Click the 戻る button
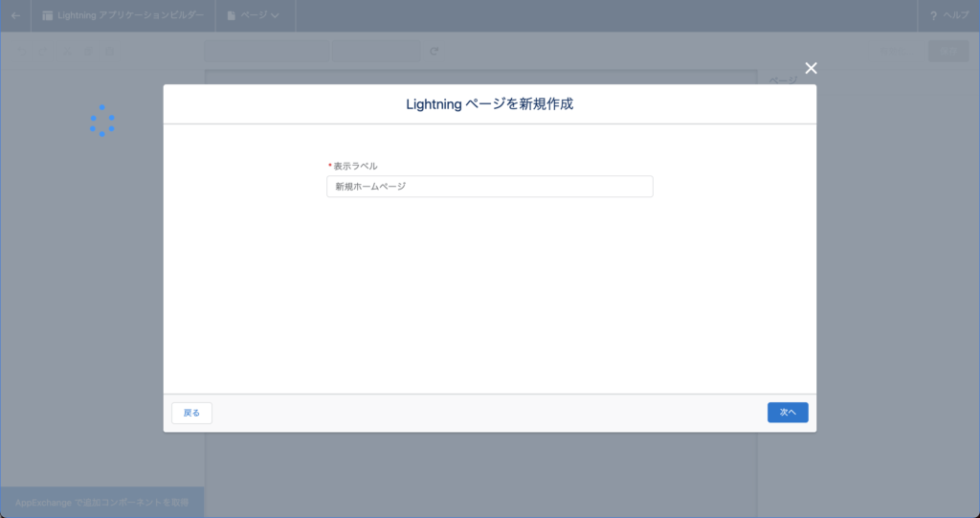This screenshot has height=518, width=980. click(x=191, y=413)
